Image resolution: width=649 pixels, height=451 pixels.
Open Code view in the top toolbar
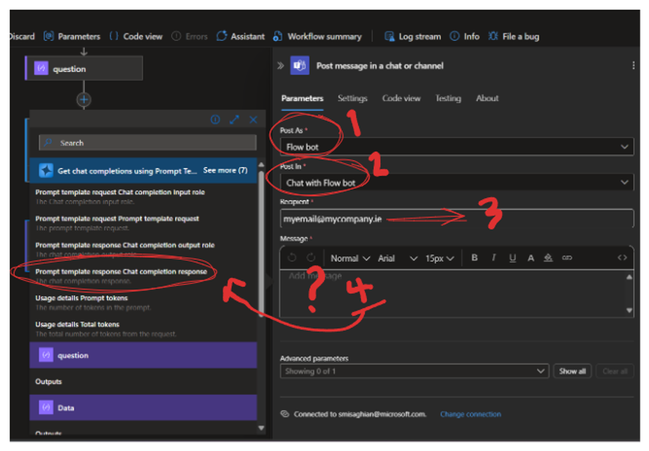[136, 36]
